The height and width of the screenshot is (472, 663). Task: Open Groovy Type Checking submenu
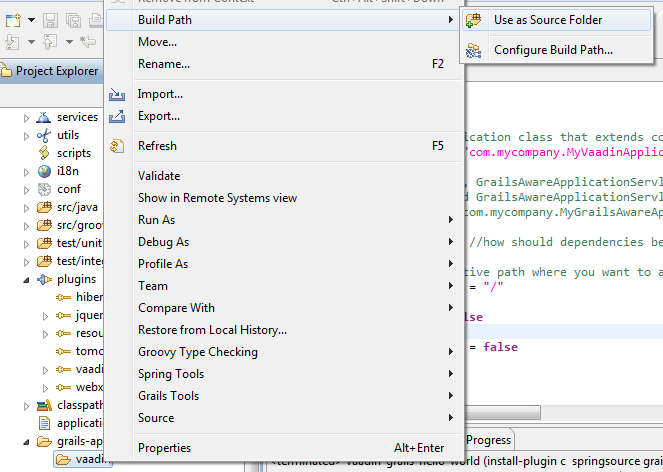pyautogui.click(x=284, y=352)
